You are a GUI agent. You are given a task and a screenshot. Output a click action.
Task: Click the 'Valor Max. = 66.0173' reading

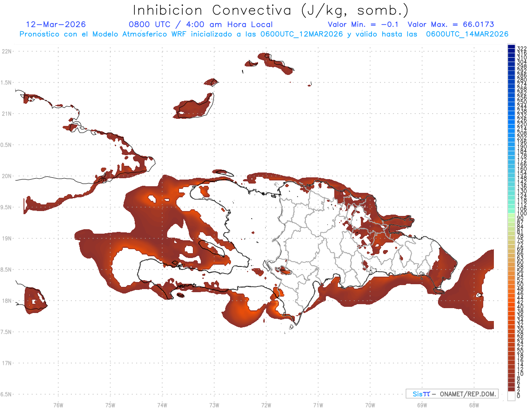tap(451, 24)
